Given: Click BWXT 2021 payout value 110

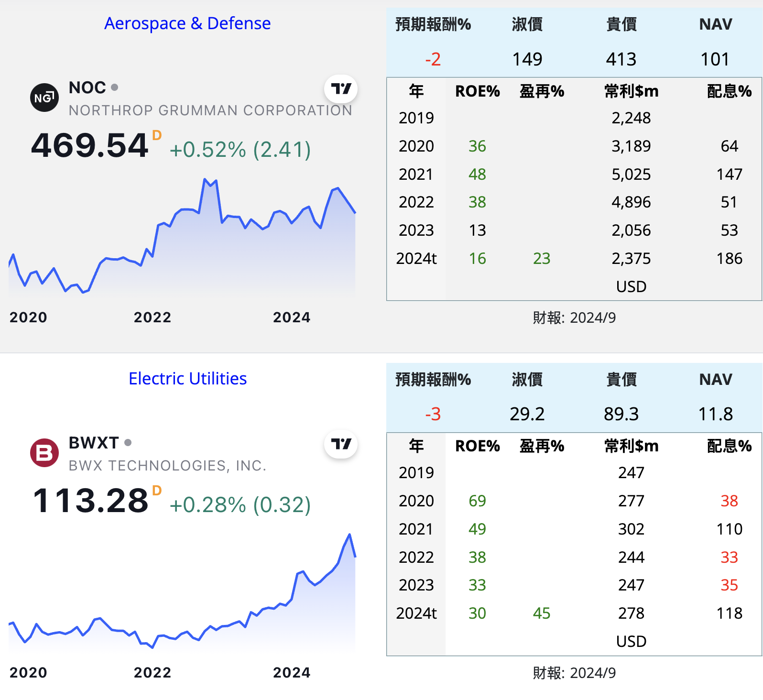Looking at the screenshot, I should tap(730, 529).
